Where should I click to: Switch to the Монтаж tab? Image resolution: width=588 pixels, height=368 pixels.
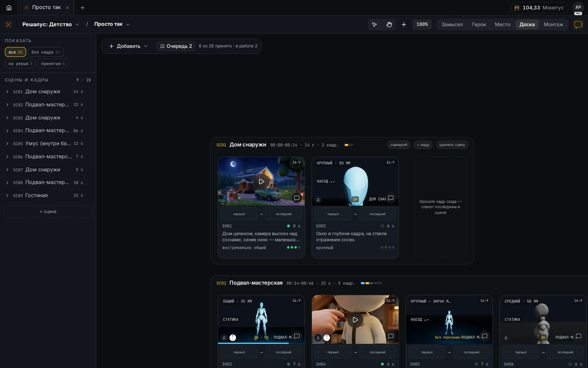point(553,25)
